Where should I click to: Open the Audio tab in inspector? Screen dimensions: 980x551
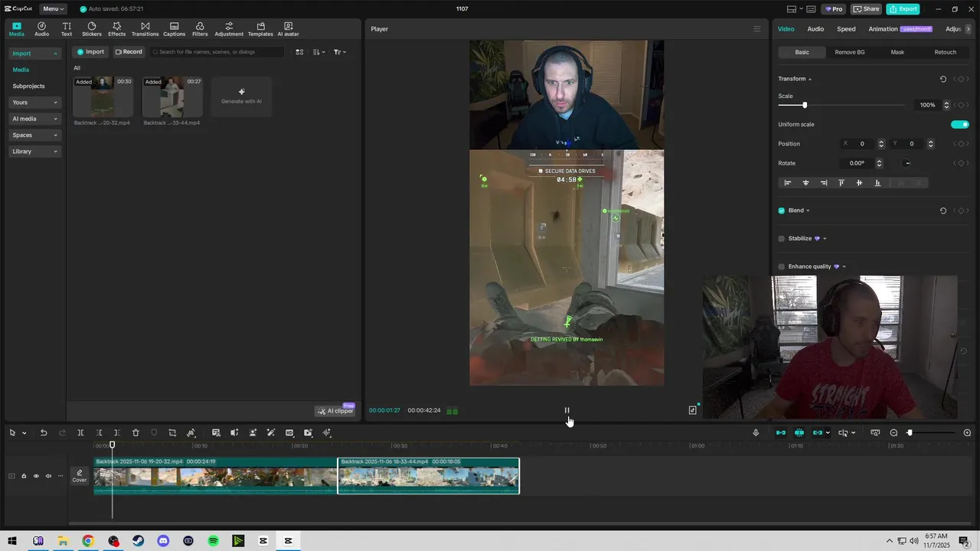point(815,29)
